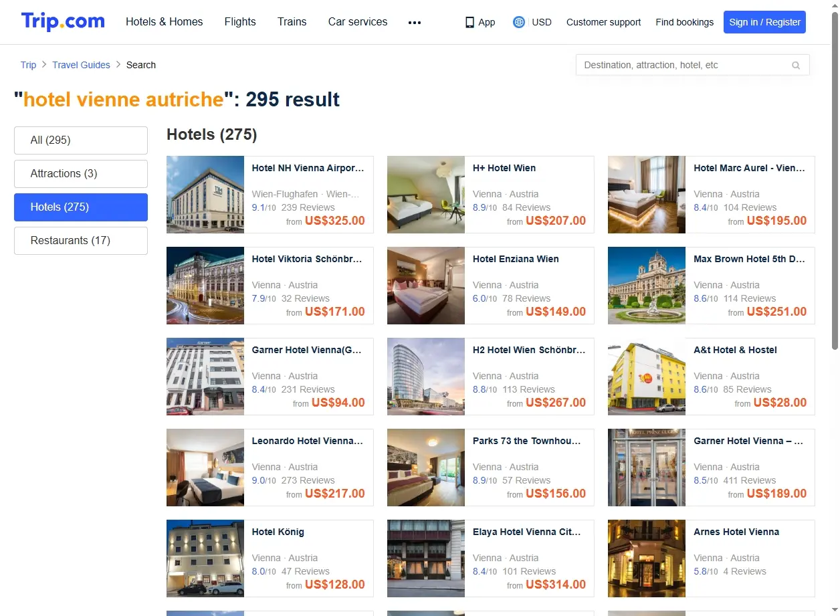Click Elaya Hotel Vienna City title
Viewport: 840px width, 616px height.
coord(527,532)
